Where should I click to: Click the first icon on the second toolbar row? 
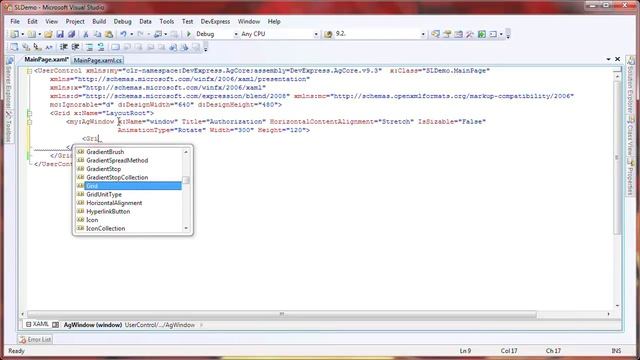14,47
